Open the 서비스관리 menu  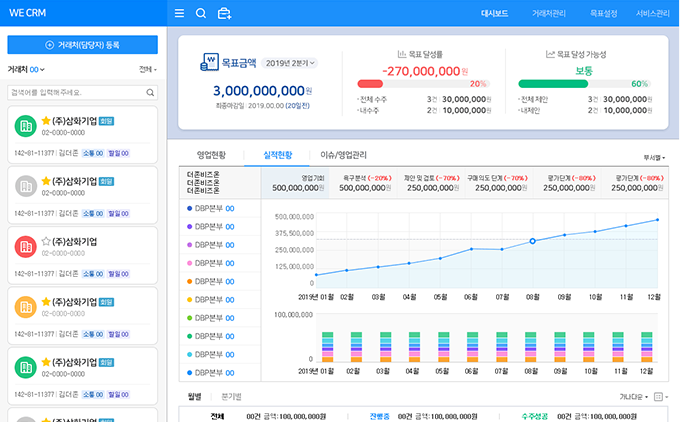pyautogui.click(x=653, y=13)
